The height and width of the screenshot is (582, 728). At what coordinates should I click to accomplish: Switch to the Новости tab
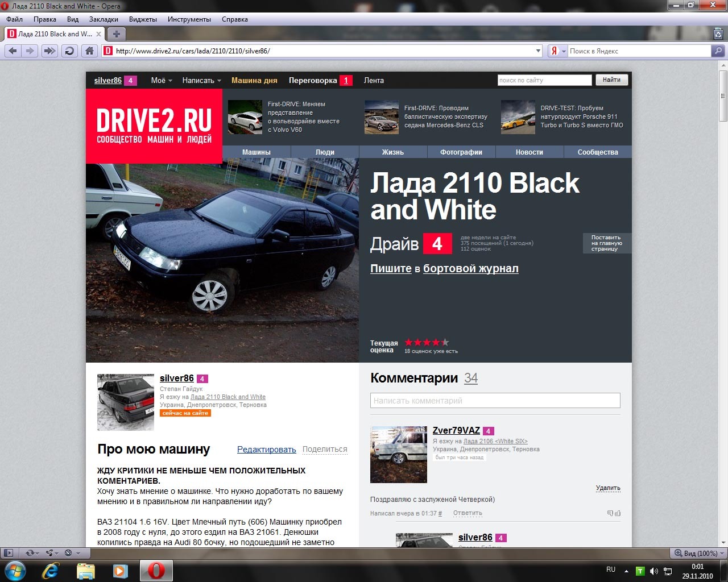pyautogui.click(x=530, y=152)
